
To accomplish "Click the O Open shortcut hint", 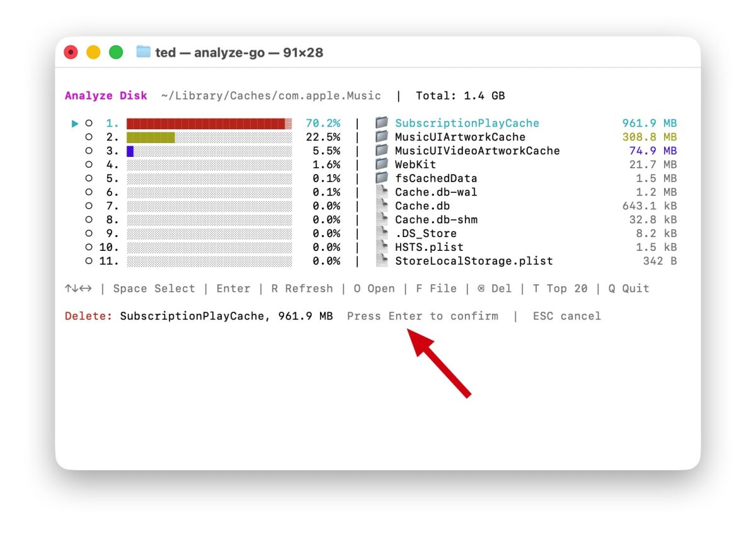I will point(374,289).
